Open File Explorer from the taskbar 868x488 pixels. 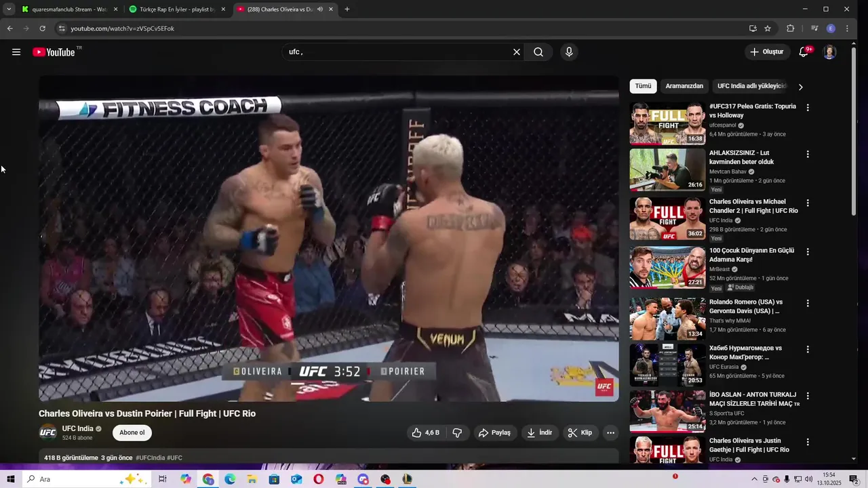click(x=252, y=479)
